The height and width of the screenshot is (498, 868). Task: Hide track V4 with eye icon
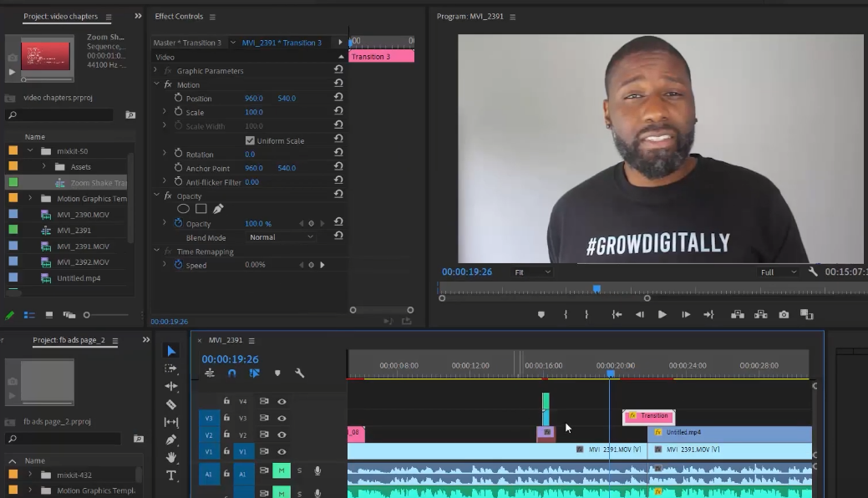(x=282, y=401)
